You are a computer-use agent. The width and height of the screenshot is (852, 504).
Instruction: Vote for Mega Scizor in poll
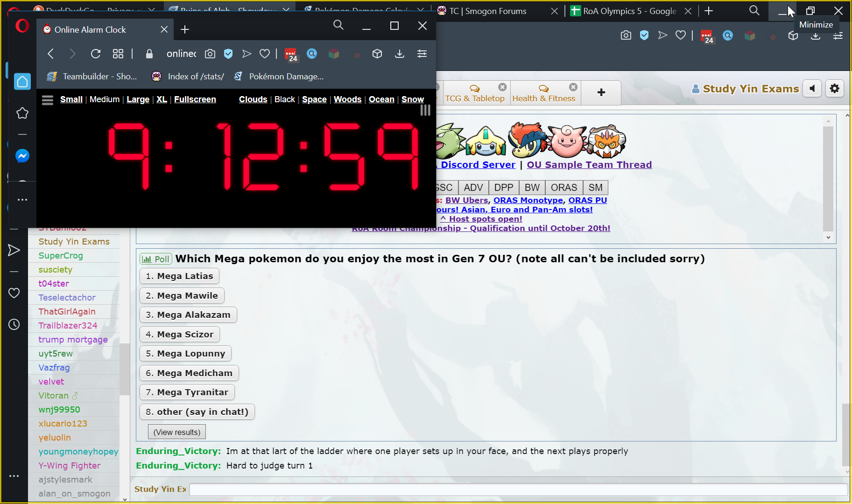pyautogui.click(x=179, y=334)
